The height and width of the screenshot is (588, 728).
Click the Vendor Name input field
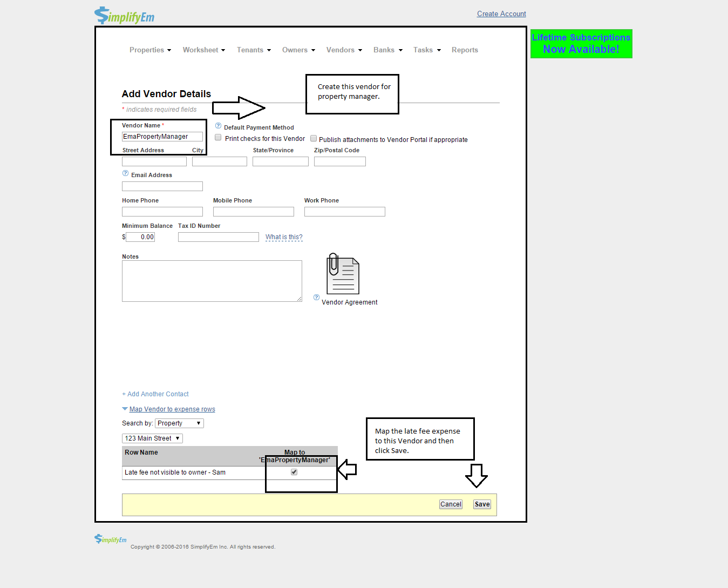pos(162,137)
